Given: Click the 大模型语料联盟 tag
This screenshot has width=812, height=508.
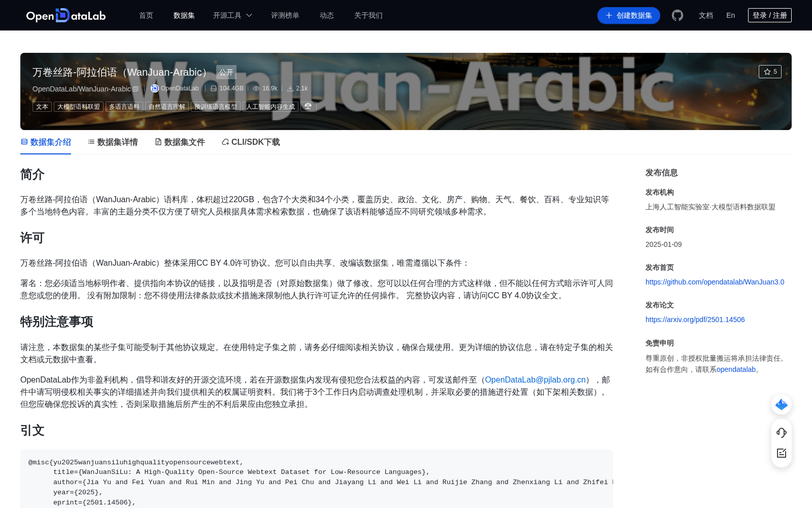Looking at the screenshot, I should click(x=79, y=107).
